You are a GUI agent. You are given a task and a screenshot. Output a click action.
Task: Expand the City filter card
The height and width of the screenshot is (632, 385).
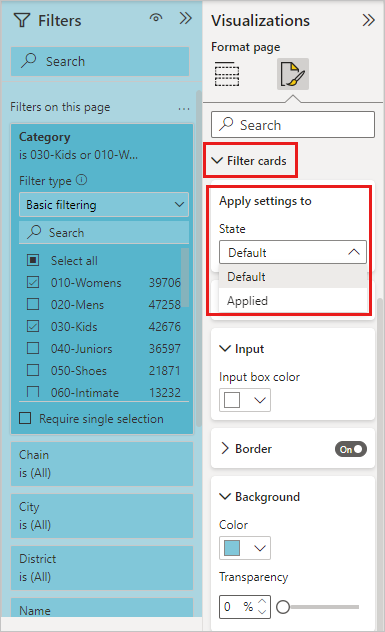pos(102,516)
